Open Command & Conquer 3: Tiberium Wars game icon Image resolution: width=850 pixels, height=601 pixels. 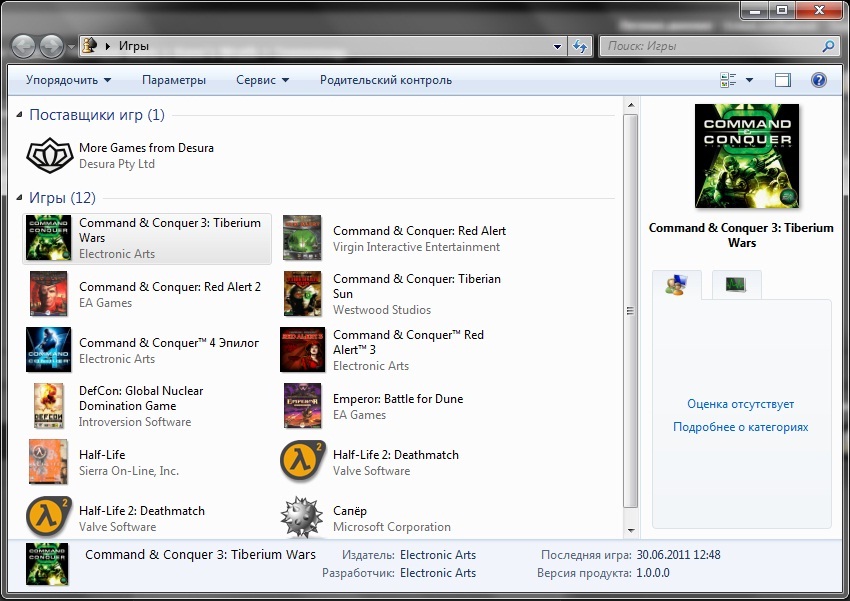pyautogui.click(x=48, y=238)
